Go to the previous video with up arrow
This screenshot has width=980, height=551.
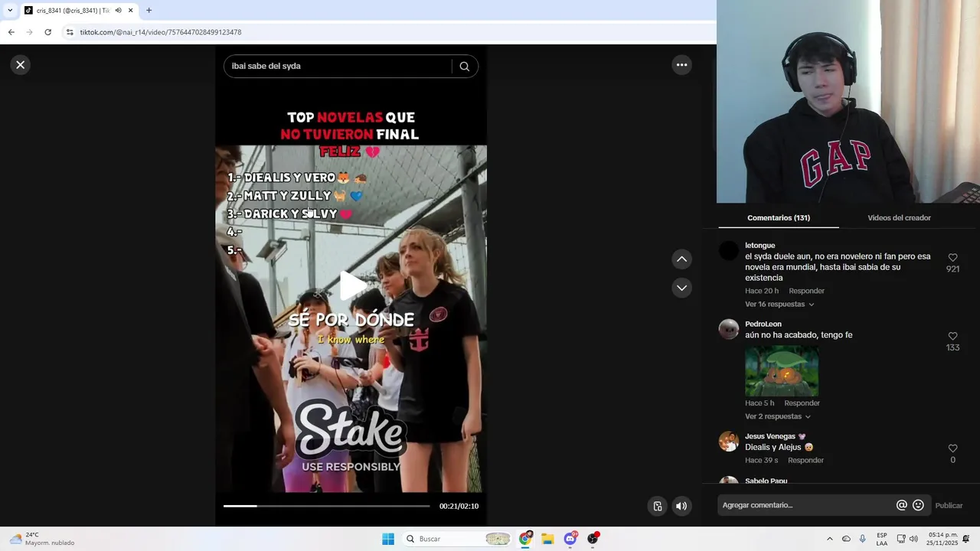681,259
